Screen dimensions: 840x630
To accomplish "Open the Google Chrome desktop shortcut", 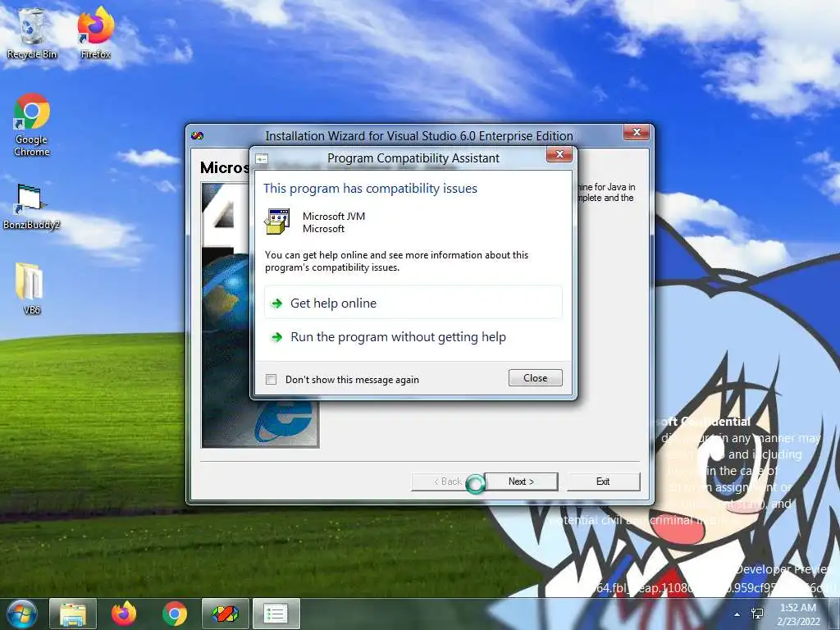I will (x=32, y=125).
